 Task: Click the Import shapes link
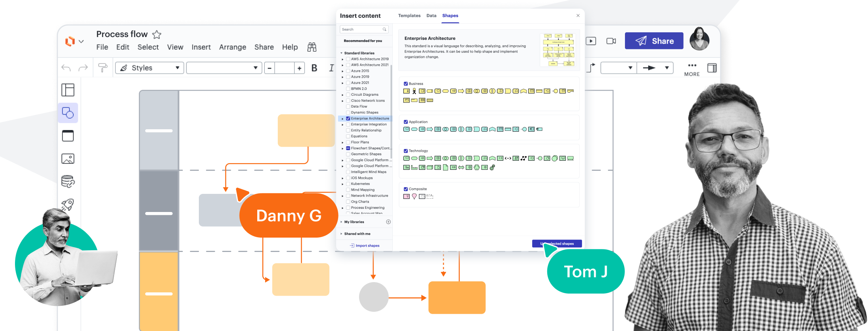pos(367,245)
